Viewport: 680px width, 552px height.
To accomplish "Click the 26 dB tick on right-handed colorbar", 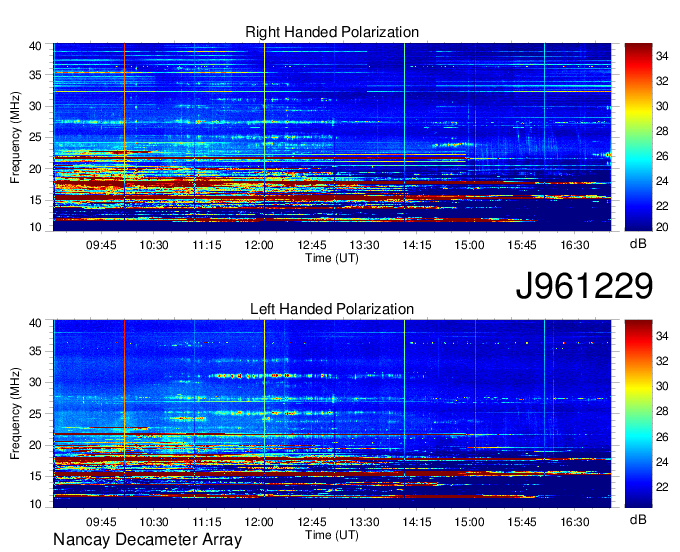I will 662,156.
